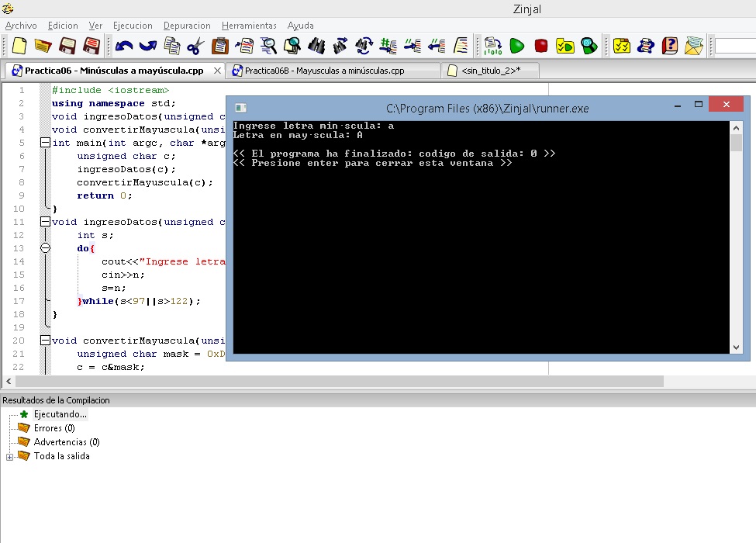The width and height of the screenshot is (756, 543).
Task: Click the console scrollbar down arrow
Action: point(735,347)
